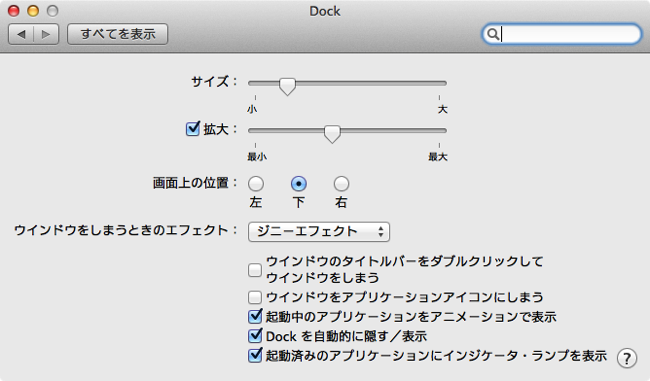Click the すべてを表示 button
The width and height of the screenshot is (650, 381).
(118, 34)
